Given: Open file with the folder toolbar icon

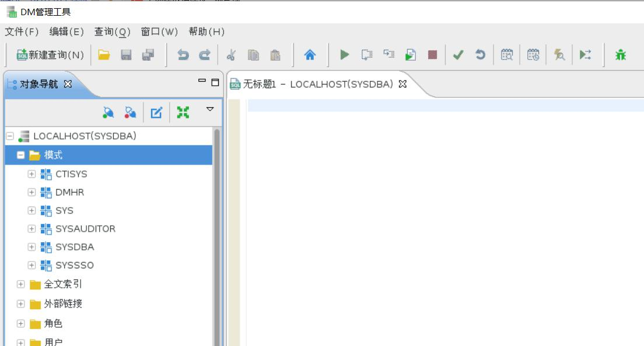Looking at the screenshot, I should click(x=104, y=55).
